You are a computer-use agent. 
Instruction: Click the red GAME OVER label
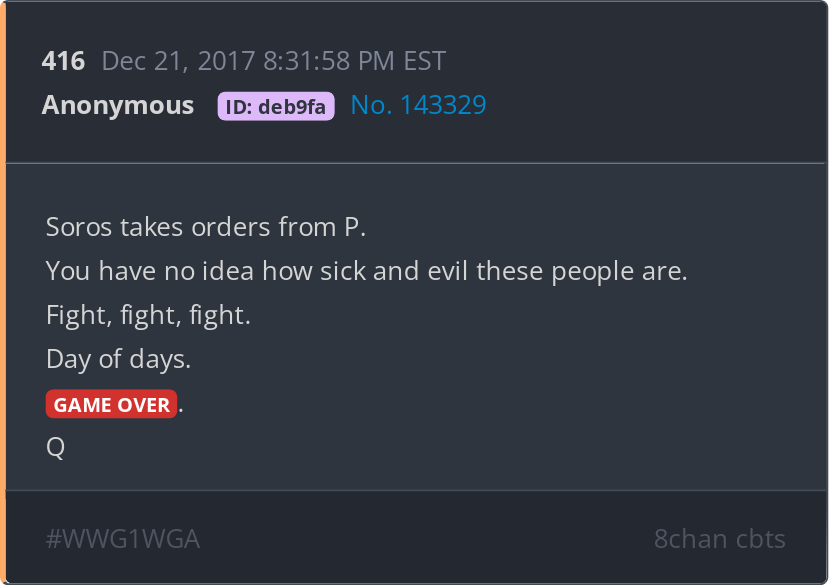(111, 404)
